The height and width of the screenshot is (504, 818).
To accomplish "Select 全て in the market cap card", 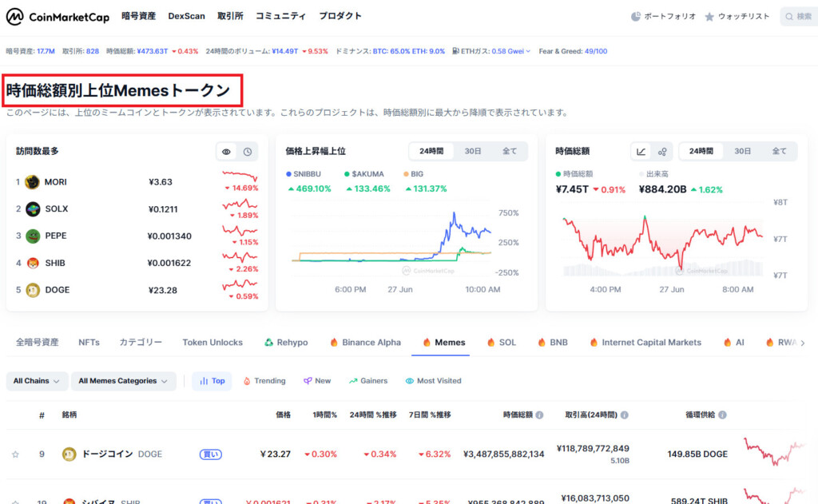I will (x=779, y=151).
